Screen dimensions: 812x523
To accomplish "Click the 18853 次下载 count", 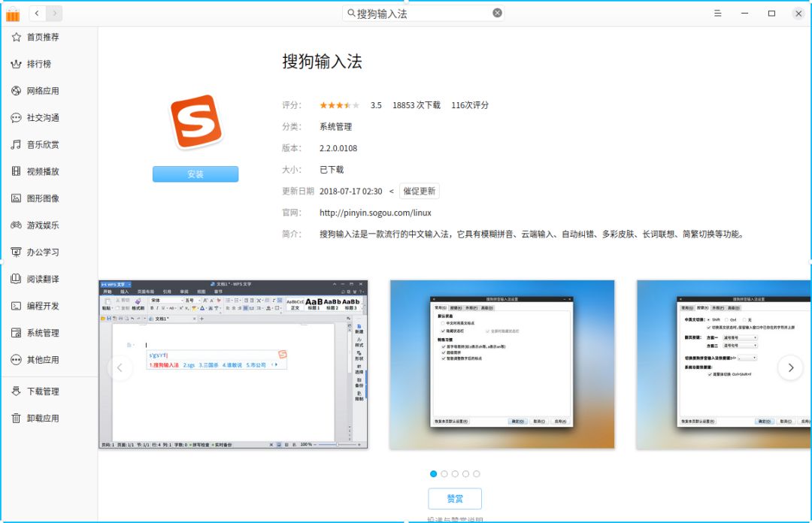I will pos(417,105).
